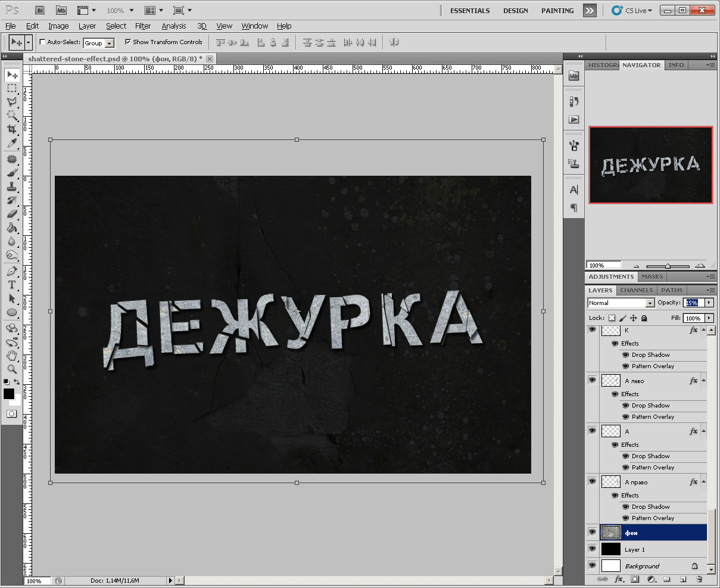Select the Zoom tool in toolbox
Viewport: 720px width, 588px height.
point(11,369)
